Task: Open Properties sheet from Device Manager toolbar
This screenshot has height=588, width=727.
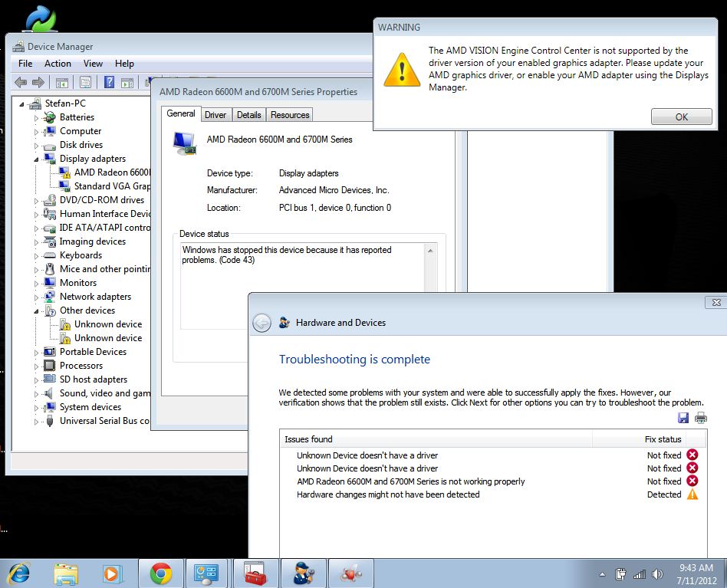Action: (x=85, y=83)
